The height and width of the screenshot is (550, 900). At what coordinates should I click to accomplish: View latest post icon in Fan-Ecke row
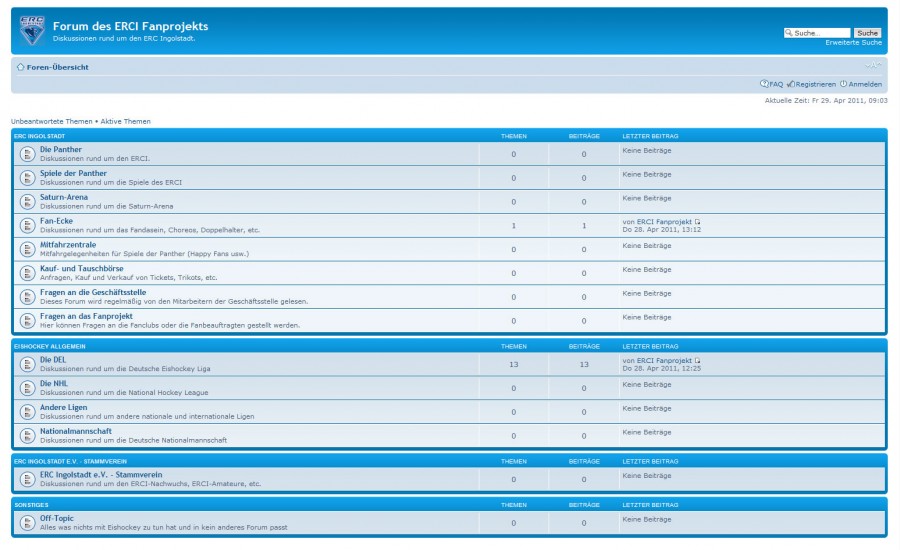697,222
